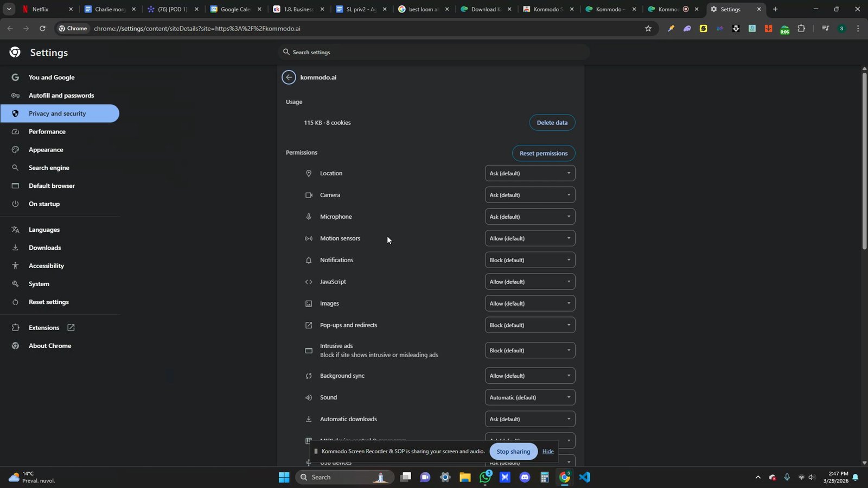
Task: Bookmark this page with the star icon
Action: point(648,28)
